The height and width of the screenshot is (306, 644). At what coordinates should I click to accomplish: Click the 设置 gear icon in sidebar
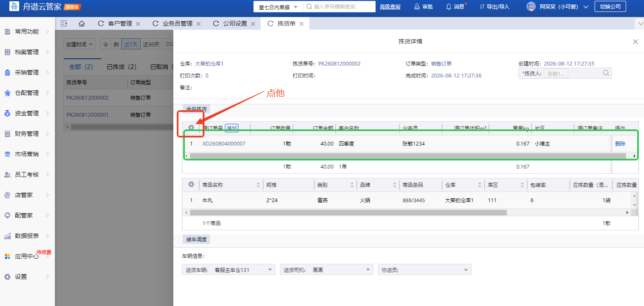pos(7,277)
